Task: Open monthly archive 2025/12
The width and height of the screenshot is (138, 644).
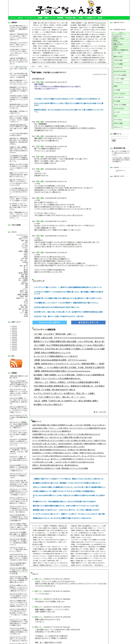Action: click(x=14, y=328)
